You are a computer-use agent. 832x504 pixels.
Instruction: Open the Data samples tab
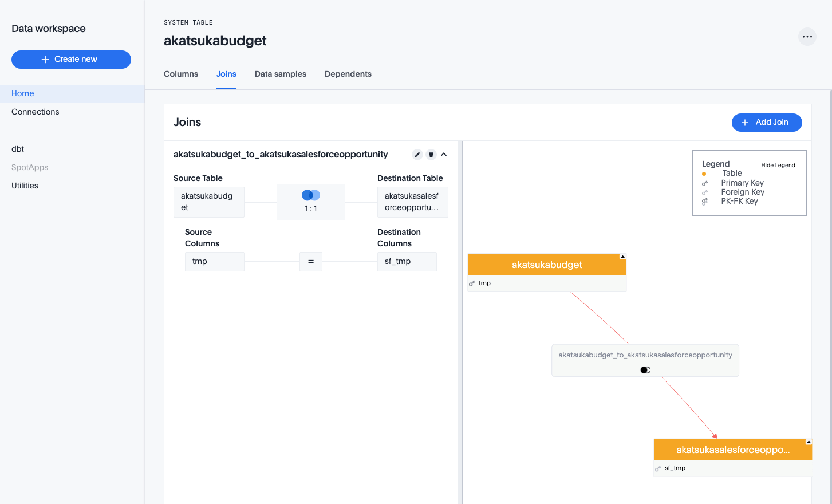[281, 74]
